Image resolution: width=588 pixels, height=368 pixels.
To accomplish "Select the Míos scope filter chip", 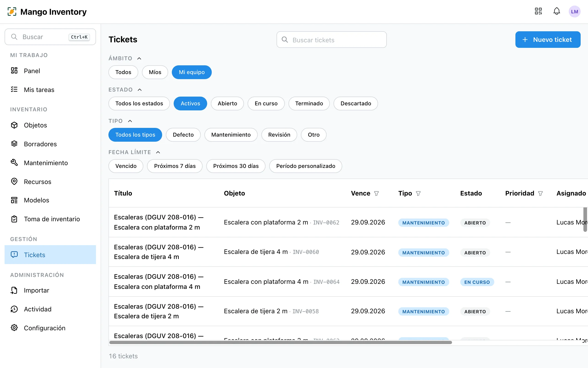I will click(155, 72).
